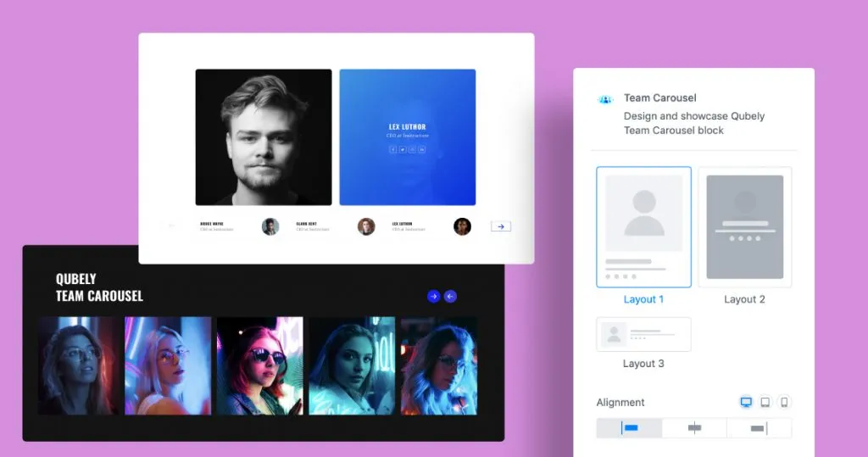The width and height of the screenshot is (868, 457).
Task: Click the left arrow in dark carousel
Action: 451,296
